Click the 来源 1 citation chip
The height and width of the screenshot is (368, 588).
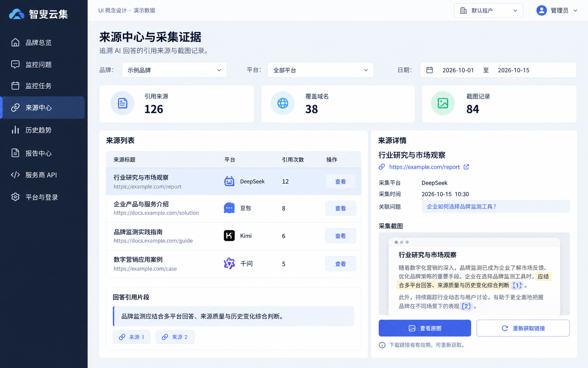click(x=132, y=337)
